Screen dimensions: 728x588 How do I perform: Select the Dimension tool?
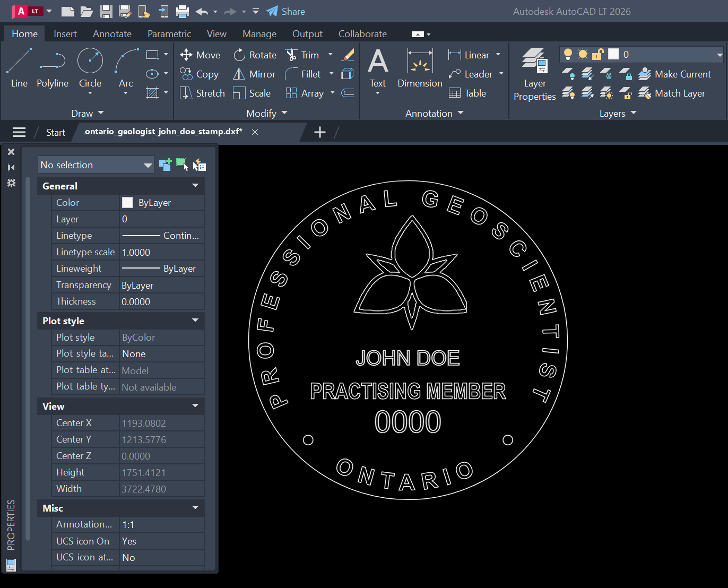click(420, 67)
